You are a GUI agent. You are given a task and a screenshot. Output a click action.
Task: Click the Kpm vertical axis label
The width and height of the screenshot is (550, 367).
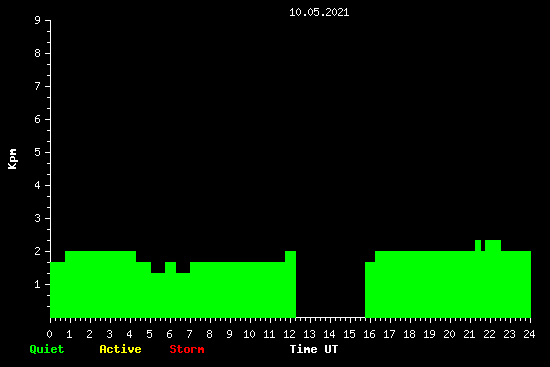click(12, 159)
